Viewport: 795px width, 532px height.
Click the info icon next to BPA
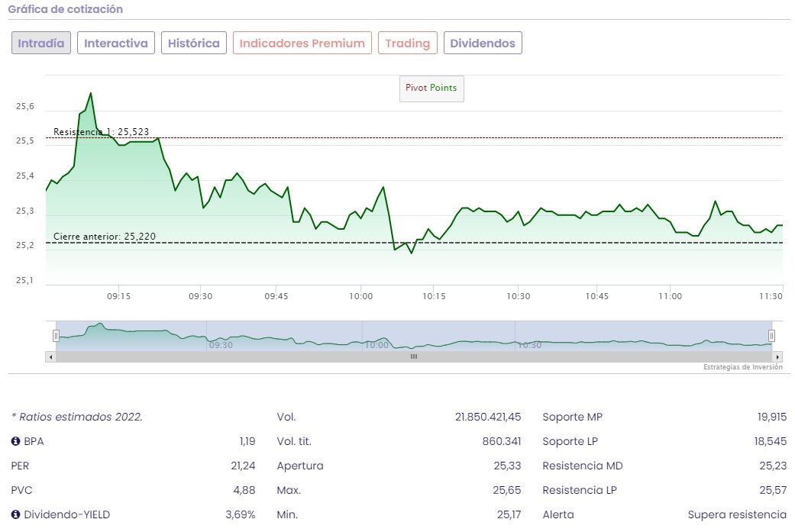pos(15,441)
